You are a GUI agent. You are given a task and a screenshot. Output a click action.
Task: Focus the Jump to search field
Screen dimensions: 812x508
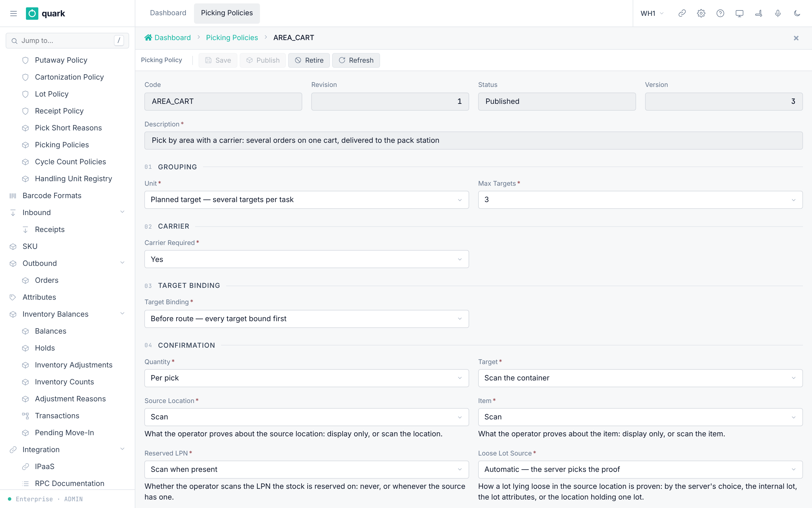click(x=67, y=41)
